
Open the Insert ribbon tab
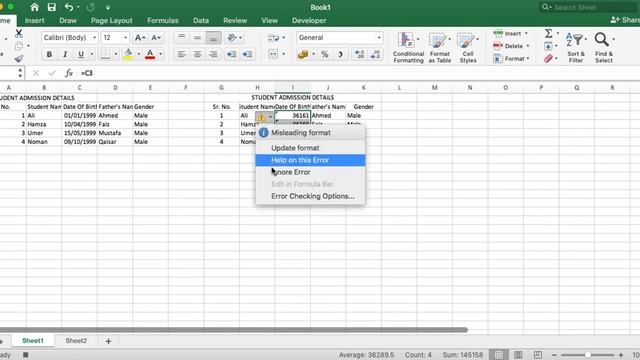tap(34, 20)
